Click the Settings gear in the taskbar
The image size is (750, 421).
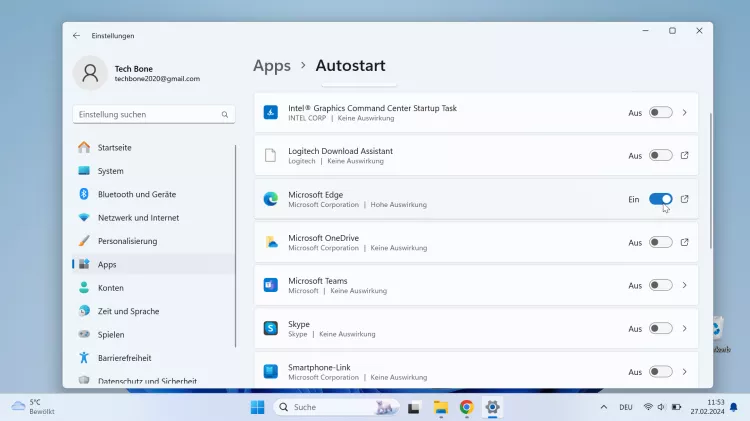492,407
